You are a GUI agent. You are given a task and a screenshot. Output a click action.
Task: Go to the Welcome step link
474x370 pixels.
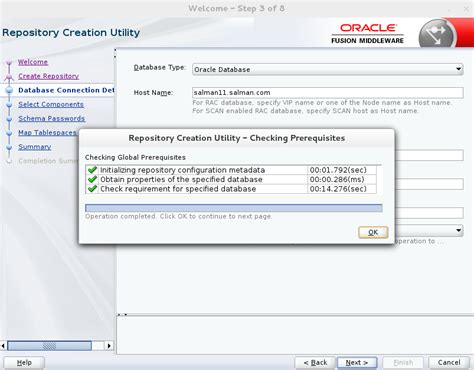click(x=33, y=62)
